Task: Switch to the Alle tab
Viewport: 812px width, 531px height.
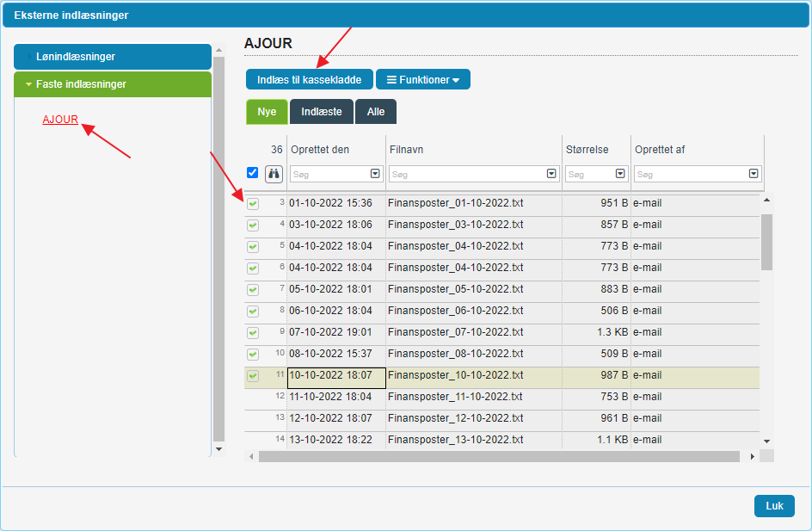Action: point(376,111)
